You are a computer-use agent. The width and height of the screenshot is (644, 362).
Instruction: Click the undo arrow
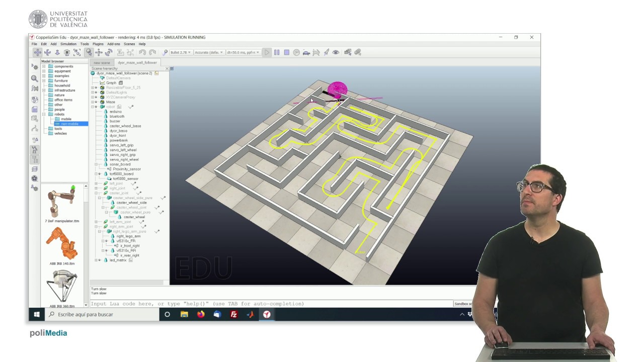142,52
